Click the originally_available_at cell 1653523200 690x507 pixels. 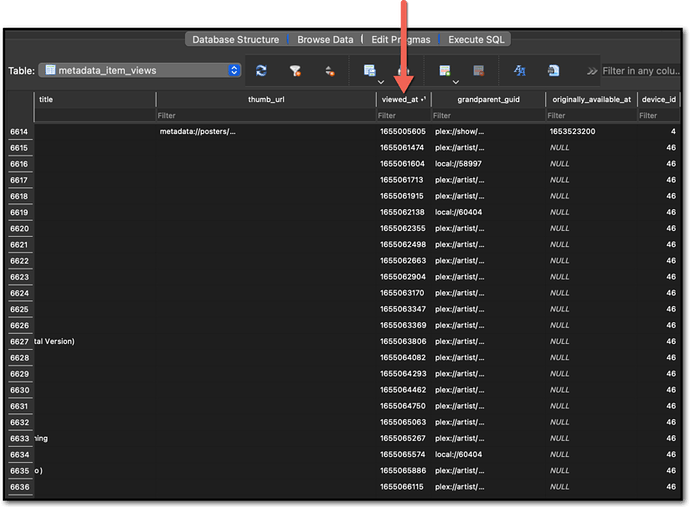591,132
